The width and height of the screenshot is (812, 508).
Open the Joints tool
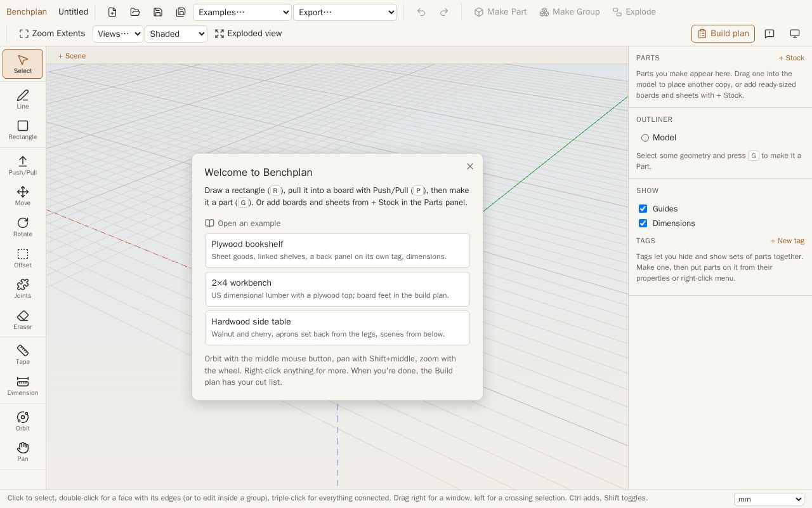[x=23, y=289]
